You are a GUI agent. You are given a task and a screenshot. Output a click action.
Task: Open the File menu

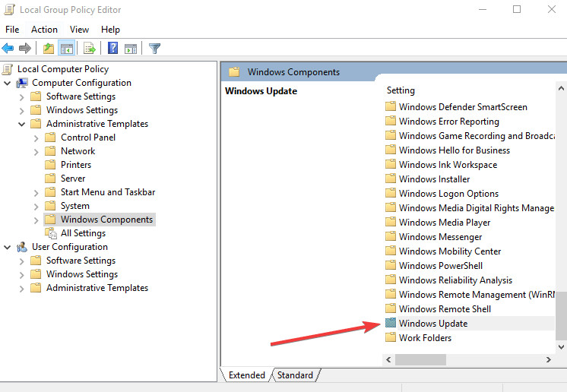12,30
